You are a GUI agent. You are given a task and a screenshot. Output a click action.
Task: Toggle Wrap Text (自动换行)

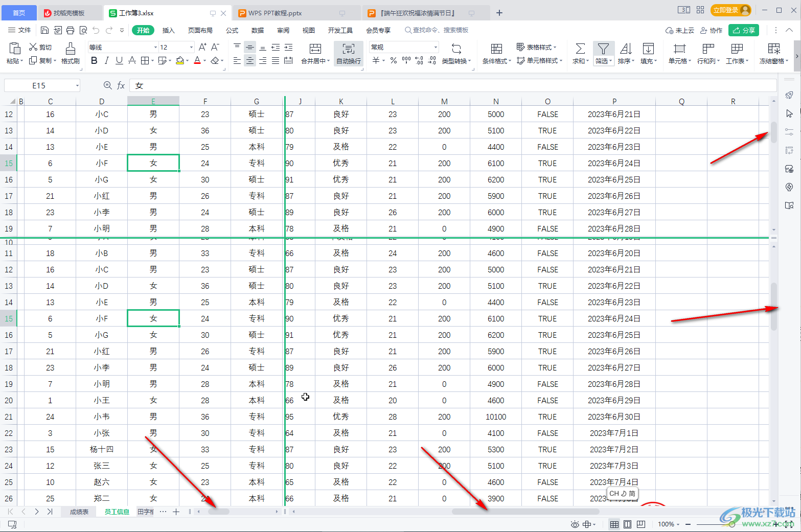[x=349, y=53]
